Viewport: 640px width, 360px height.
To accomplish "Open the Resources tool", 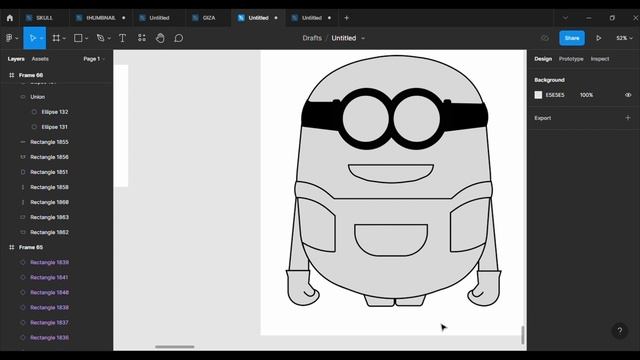I will click(142, 38).
